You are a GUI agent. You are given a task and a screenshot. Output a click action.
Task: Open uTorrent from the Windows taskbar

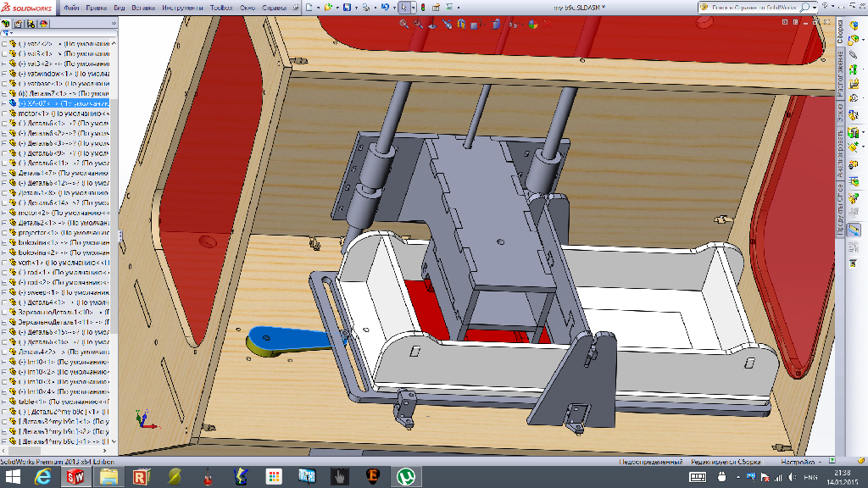(x=404, y=477)
